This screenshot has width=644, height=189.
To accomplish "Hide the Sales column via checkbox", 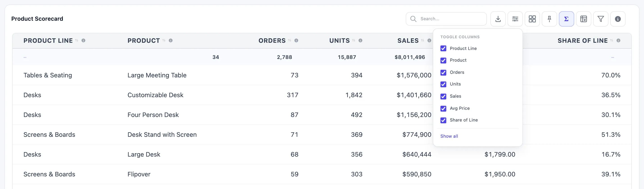I will [x=443, y=96].
